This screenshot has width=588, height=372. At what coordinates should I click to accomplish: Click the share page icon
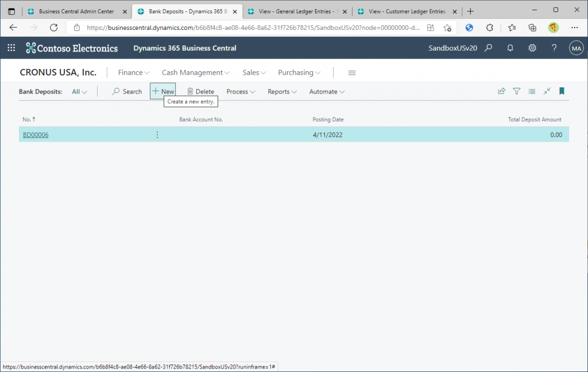(501, 91)
